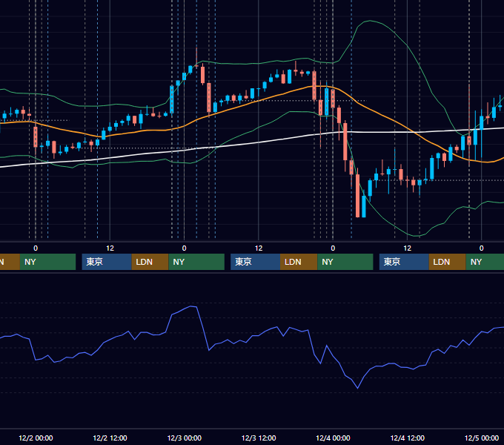Click the tallest red candlestick on 12/4
504x445 pixels.
pyautogui.click(x=357, y=196)
